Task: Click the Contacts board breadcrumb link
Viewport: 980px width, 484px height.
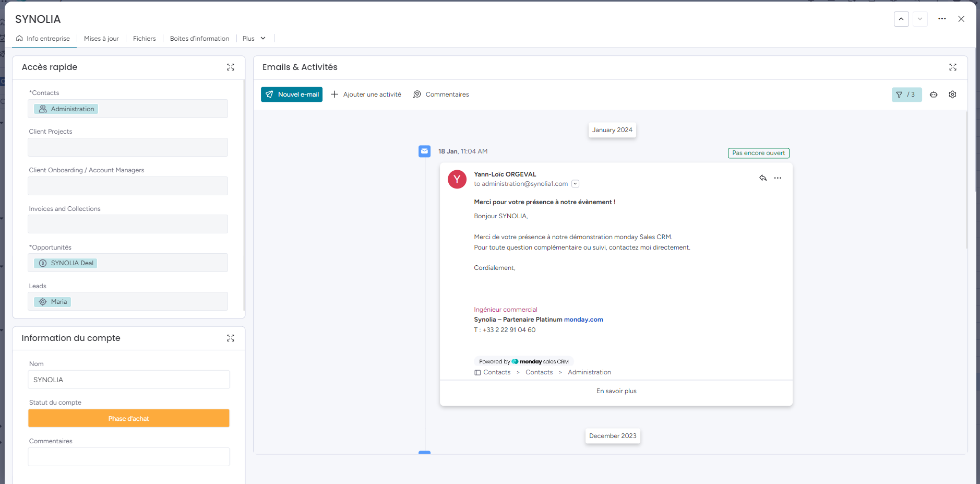Action: [x=493, y=372]
